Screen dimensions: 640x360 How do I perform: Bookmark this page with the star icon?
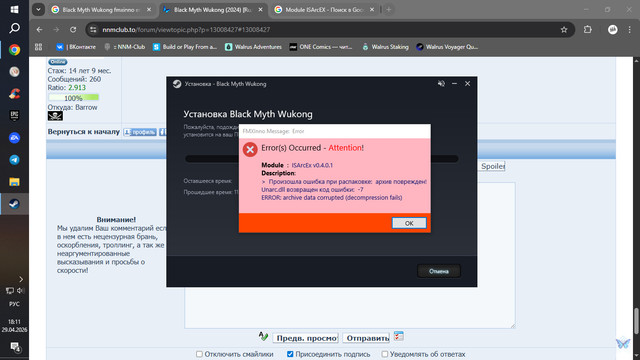[x=564, y=29]
